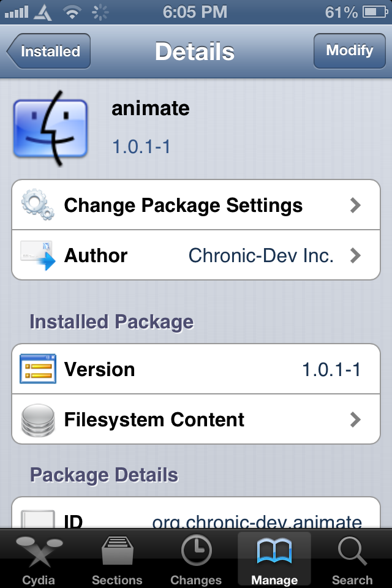Expand Change Package Settings chevron

(355, 205)
